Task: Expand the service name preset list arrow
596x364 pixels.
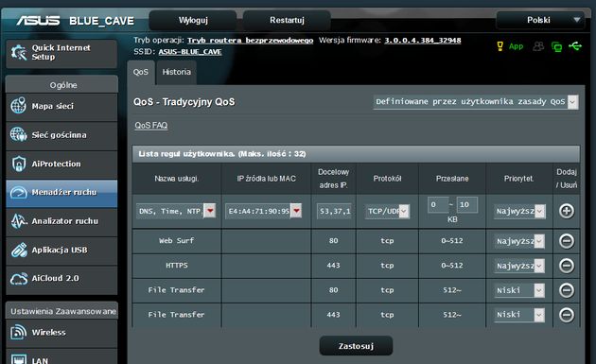Action: pos(210,211)
